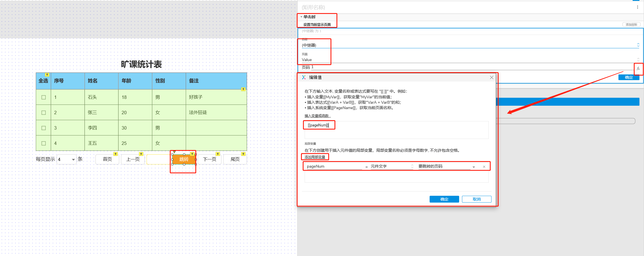The width and height of the screenshot is (644, 256).
Task: Click the 添加目标 button
Action: [632, 25]
